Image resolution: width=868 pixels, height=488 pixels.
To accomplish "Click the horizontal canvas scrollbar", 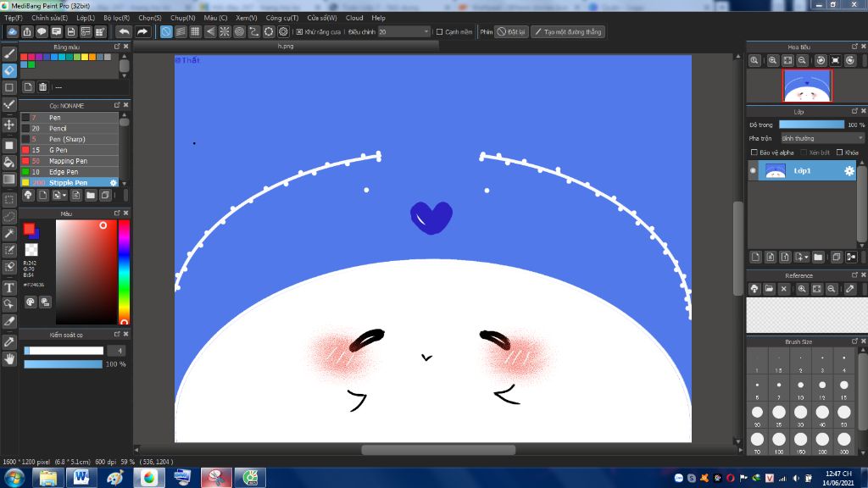I will (438, 450).
